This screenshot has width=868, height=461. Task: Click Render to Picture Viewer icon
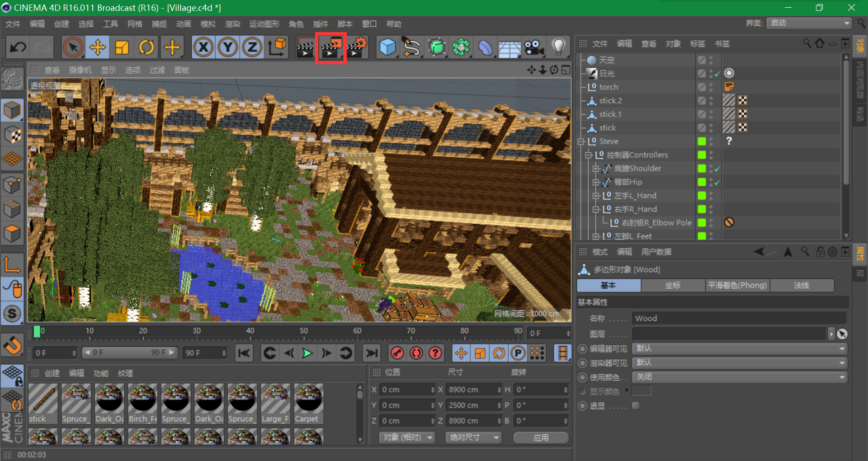pyautogui.click(x=331, y=47)
